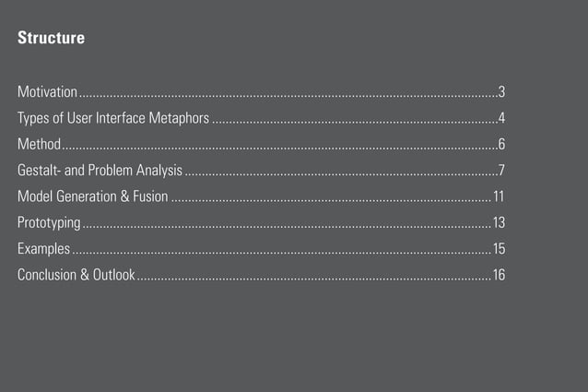Screen dimensions: 588x392
Task: Click the word Fusion in the contents
Action: click(x=150, y=196)
